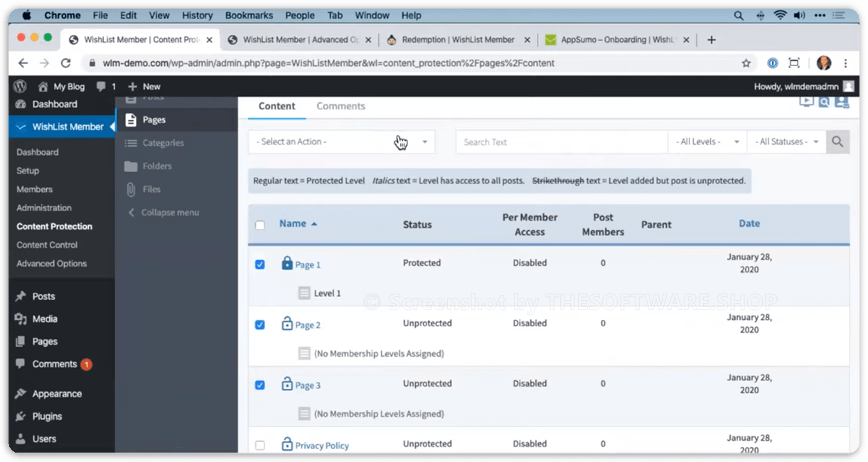This screenshot has width=868, height=462.
Task: Open the Privacy Policy page link
Action: [322, 446]
